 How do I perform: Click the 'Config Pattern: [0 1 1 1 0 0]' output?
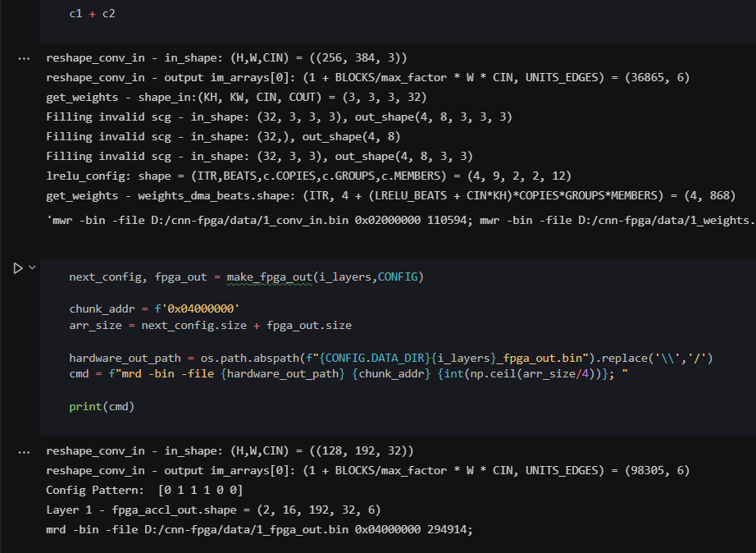(144, 490)
